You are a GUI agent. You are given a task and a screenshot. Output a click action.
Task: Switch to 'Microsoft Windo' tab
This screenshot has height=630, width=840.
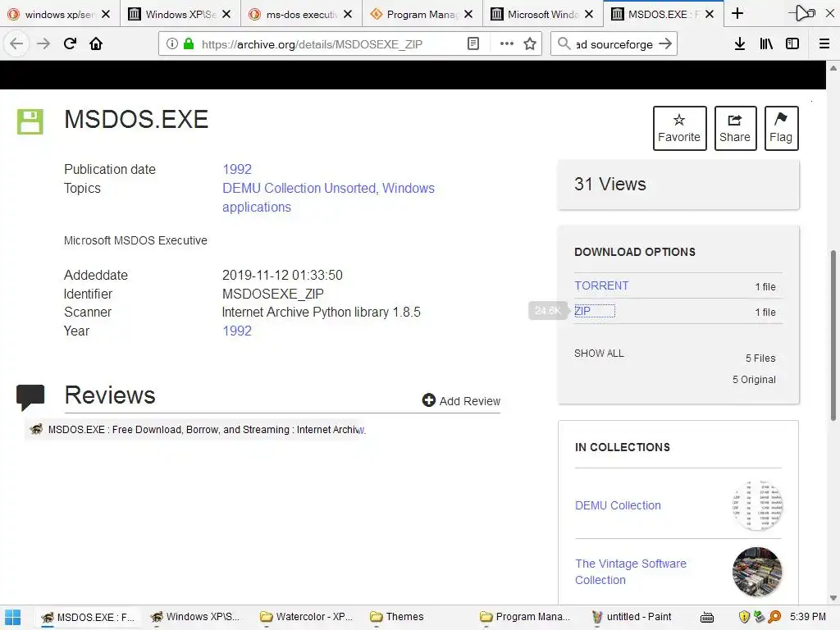[x=542, y=15]
